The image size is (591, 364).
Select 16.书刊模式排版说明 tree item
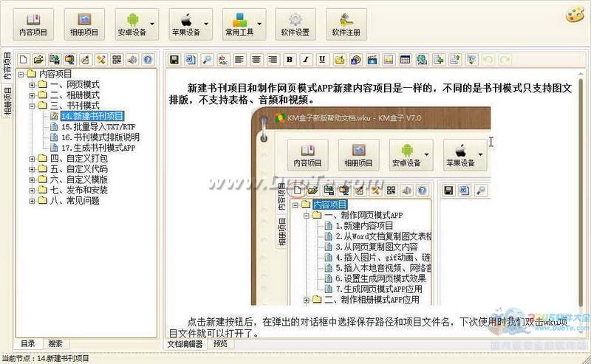pyautogui.click(x=100, y=137)
